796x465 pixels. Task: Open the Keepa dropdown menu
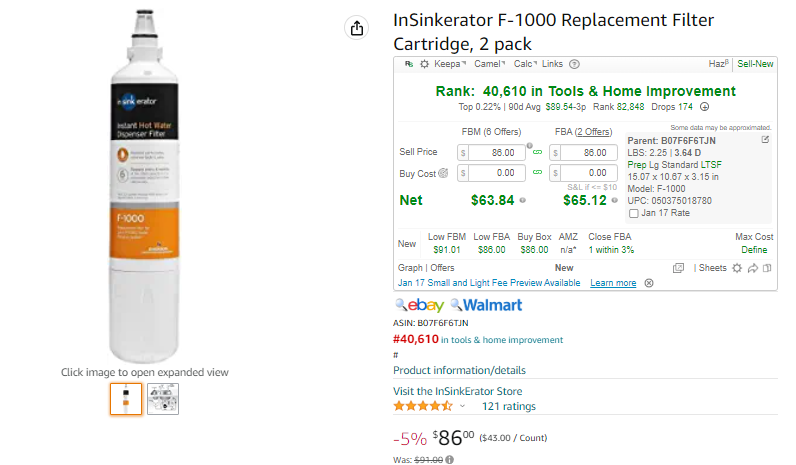[x=450, y=64]
